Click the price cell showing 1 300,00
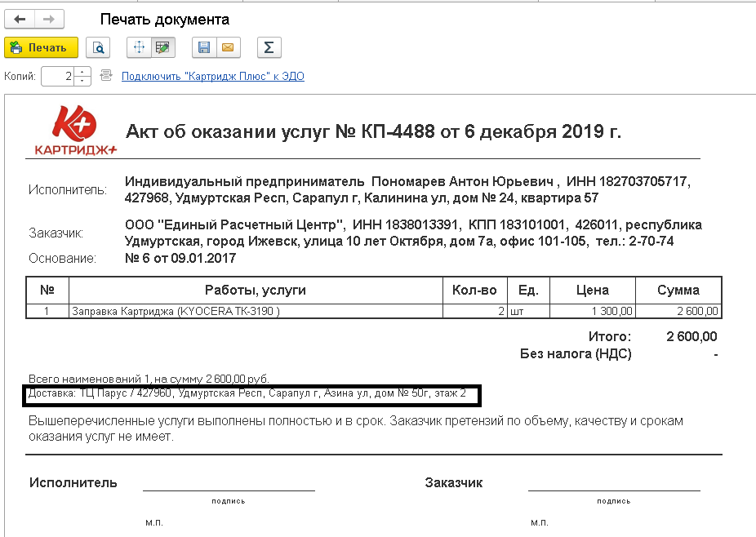This screenshot has height=537, width=756. (x=592, y=311)
